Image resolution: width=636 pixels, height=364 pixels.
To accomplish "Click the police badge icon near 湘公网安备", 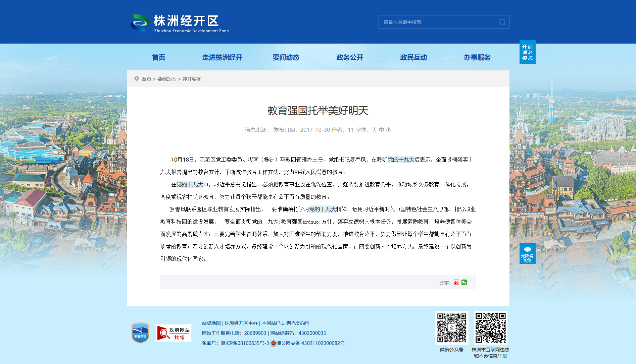I will point(274,343).
